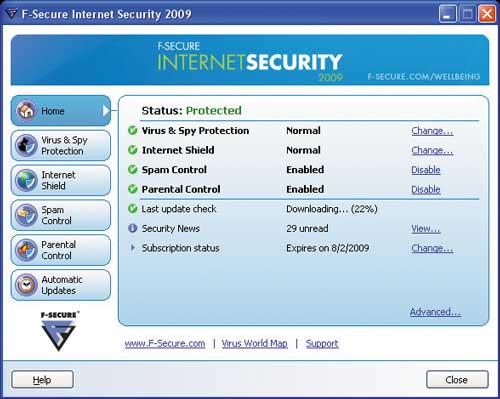Viewport: 500px width, 399px height.
Task: Click Disable link for Spam Control
Action: pyautogui.click(x=426, y=170)
